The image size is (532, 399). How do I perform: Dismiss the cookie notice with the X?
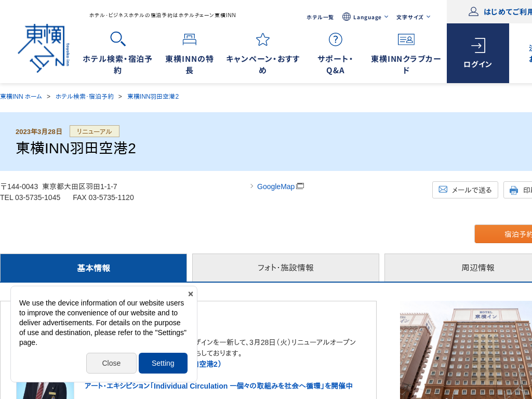[191, 294]
